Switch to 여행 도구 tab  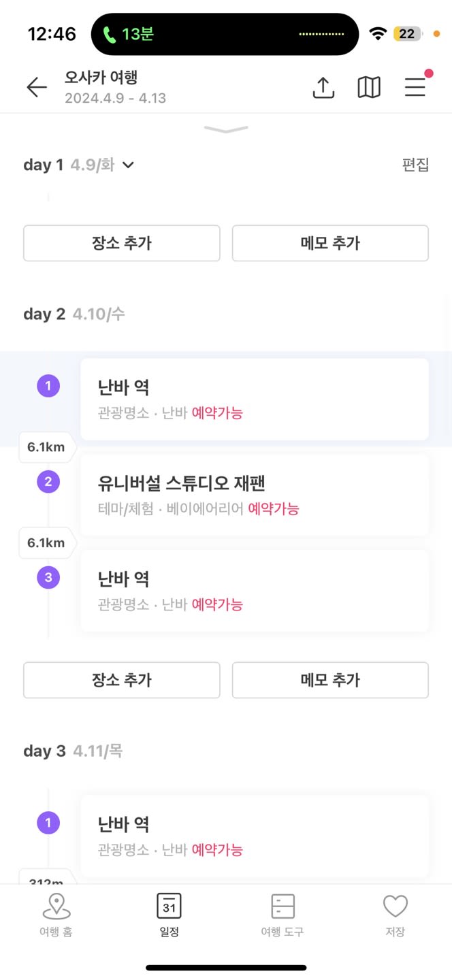click(x=282, y=916)
